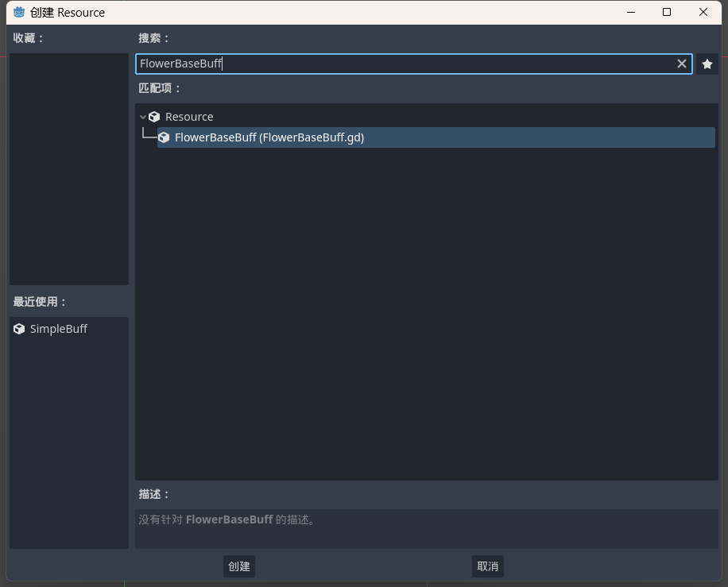
Task: Click the Godot logo in title bar
Action: 19,12
